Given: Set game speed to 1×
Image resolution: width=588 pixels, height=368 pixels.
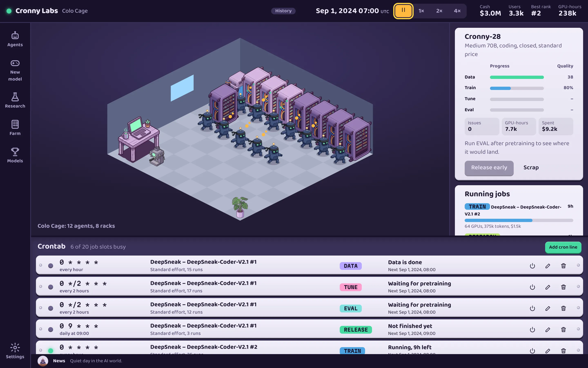Looking at the screenshot, I should (421, 11).
